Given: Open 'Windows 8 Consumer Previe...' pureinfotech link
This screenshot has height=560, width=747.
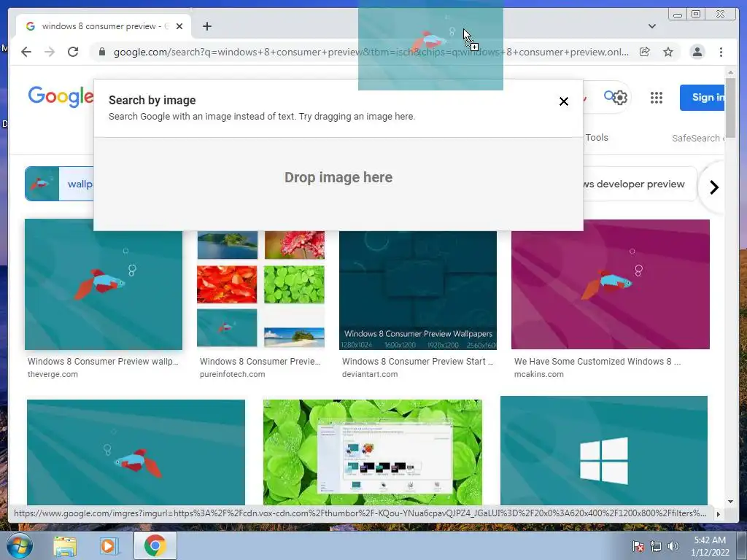Looking at the screenshot, I should click(x=260, y=362).
